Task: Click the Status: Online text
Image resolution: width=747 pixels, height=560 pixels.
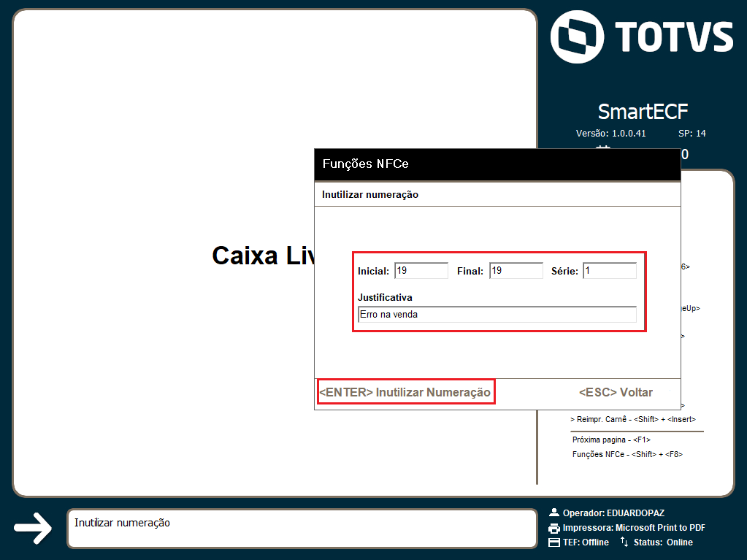Action: coord(663,542)
